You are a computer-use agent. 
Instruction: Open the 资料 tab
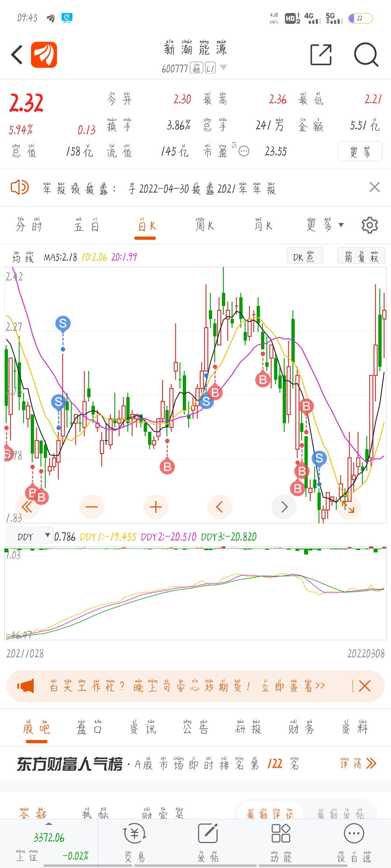[x=354, y=728]
